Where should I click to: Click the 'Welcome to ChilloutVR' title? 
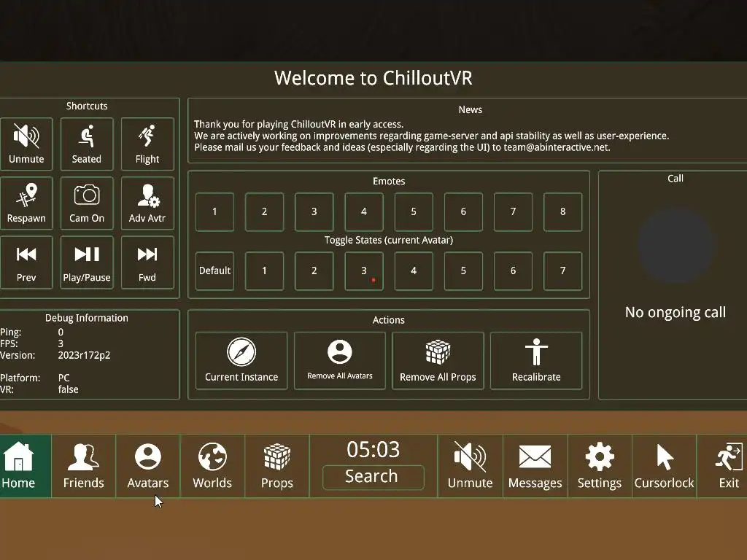tap(373, 78)
